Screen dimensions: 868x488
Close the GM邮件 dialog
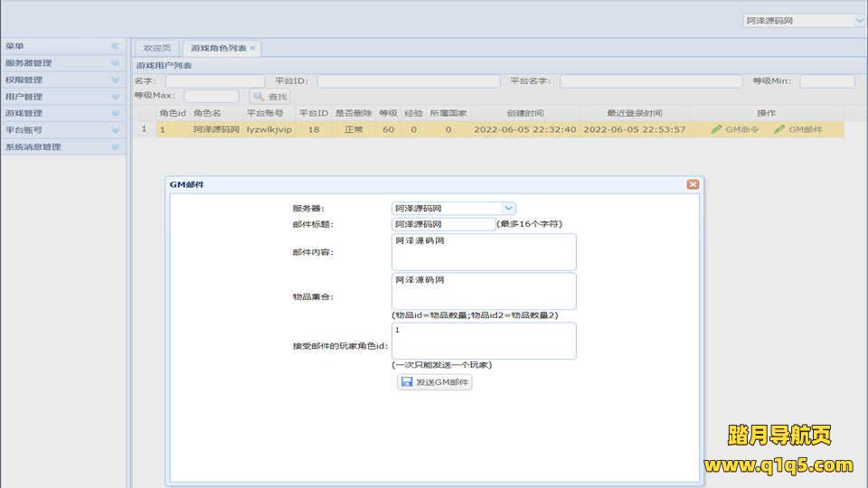pos(693,184)
